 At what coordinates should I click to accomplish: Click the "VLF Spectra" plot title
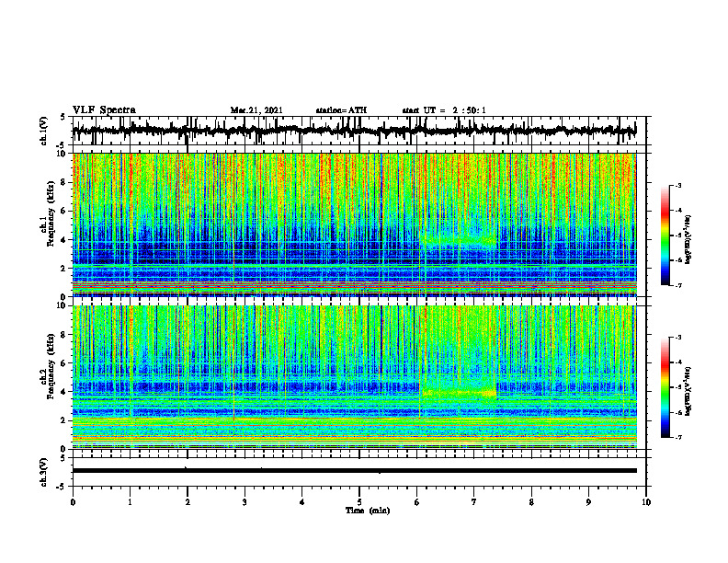pos(104,110)
